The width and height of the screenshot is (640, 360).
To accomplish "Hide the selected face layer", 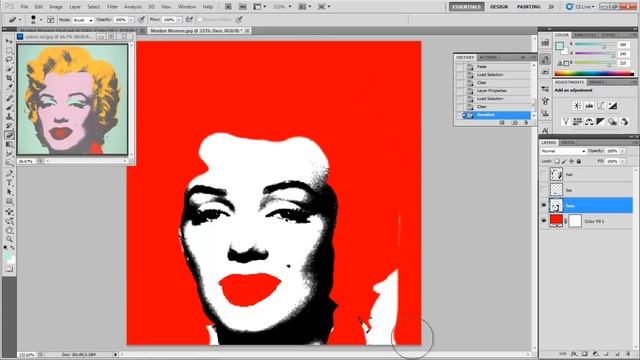I will click(x=544, y=205).
